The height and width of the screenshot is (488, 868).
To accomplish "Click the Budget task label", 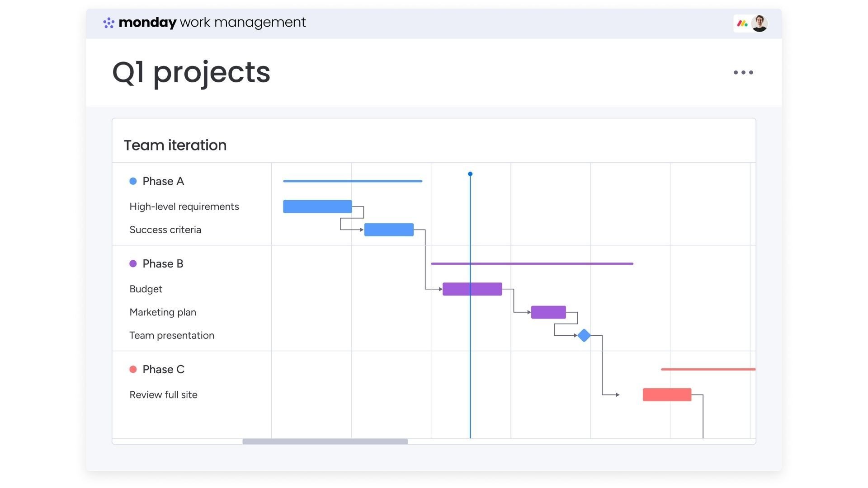I will pos(146,289).
